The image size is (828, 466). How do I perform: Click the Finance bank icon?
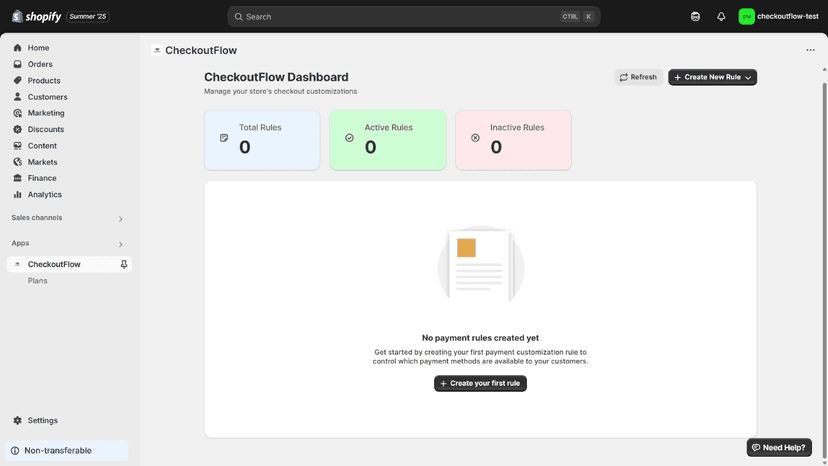pyautogui.click(x=17, y=178)
